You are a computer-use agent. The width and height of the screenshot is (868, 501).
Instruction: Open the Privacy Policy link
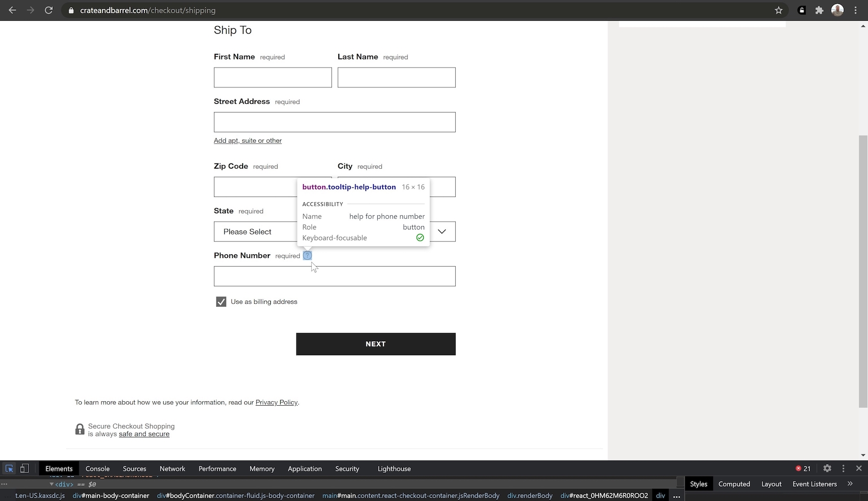[x=276, y=402]
